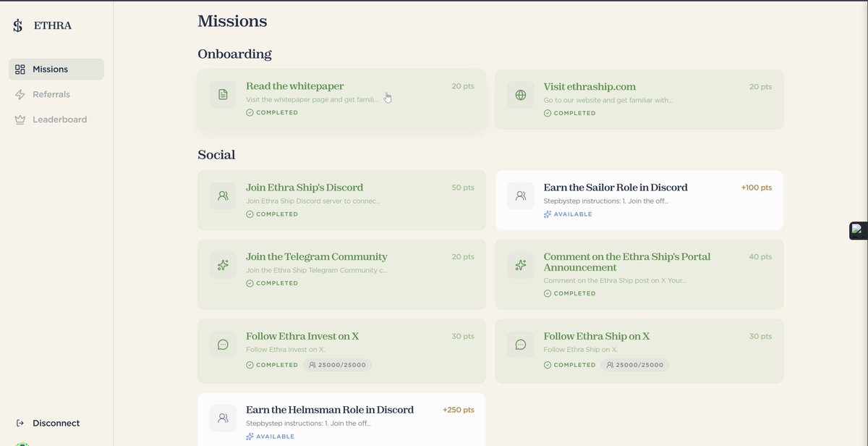Click the Missions grid icon in sidebar
This screenshot has height=446, width=868.
point(20,70)
